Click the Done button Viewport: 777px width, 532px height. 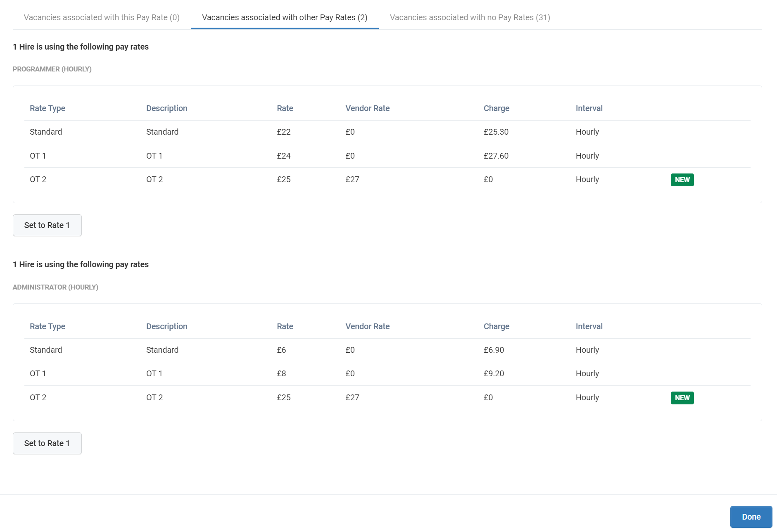coord(751,517)
